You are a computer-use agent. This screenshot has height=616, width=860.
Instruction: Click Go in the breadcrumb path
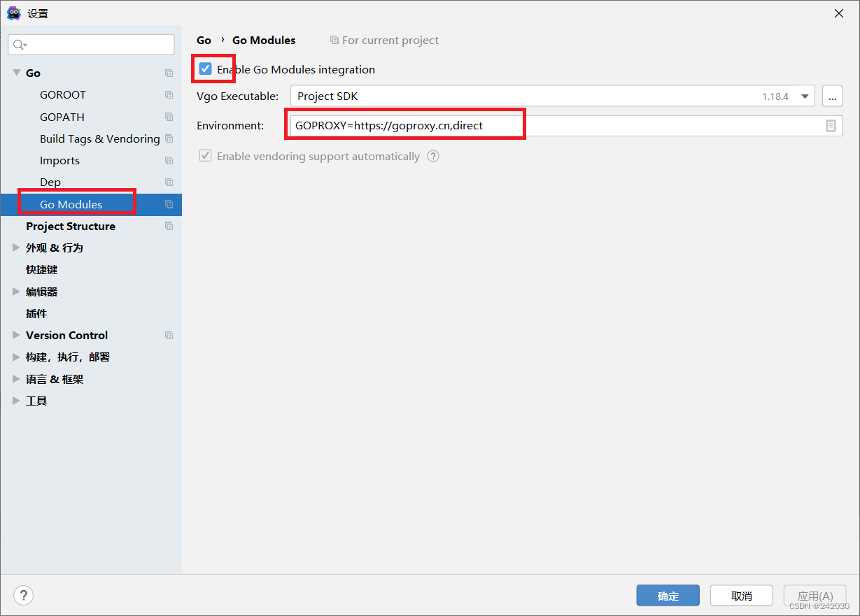204,40
